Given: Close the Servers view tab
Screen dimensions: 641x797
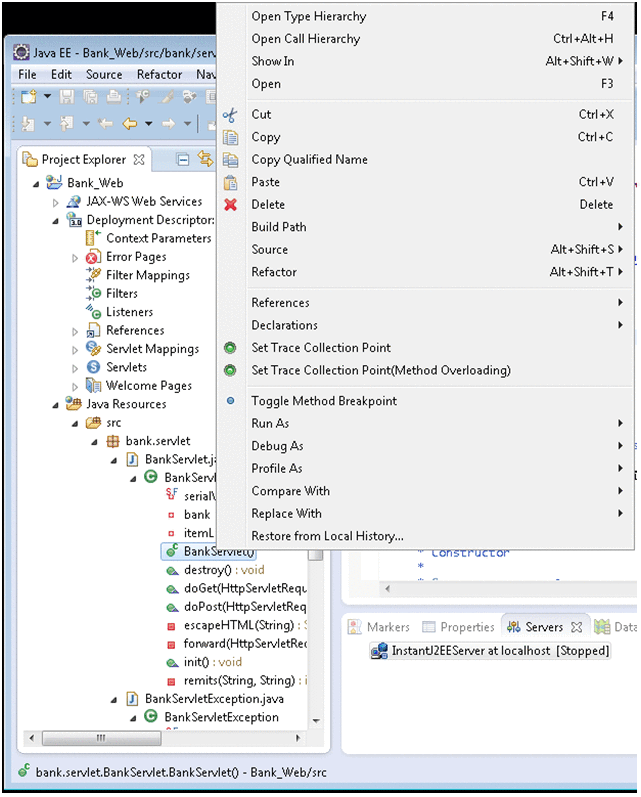Looking at the screenshot, I should point(576,627).
